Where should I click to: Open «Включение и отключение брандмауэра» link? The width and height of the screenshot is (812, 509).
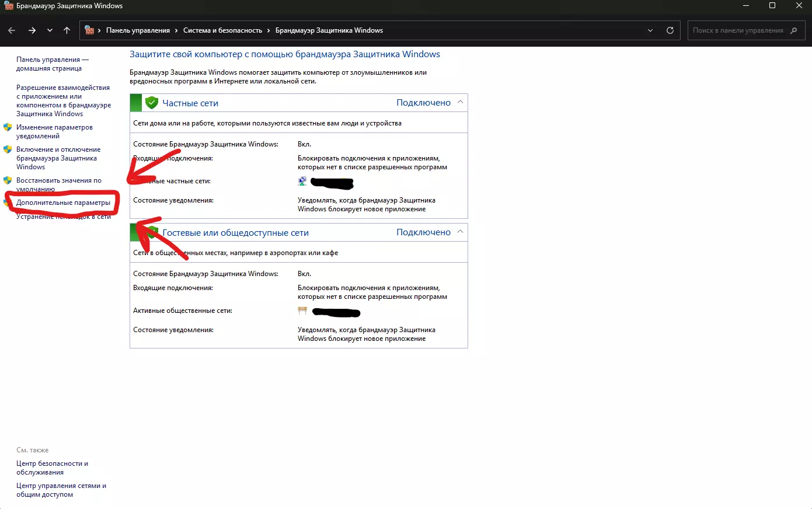tap(58, 158)
